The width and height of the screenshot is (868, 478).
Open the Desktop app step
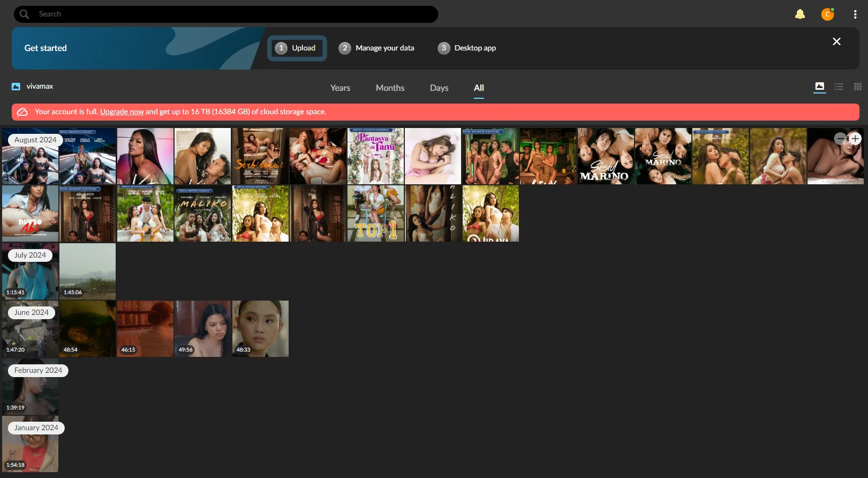click(x=467, y=48)
